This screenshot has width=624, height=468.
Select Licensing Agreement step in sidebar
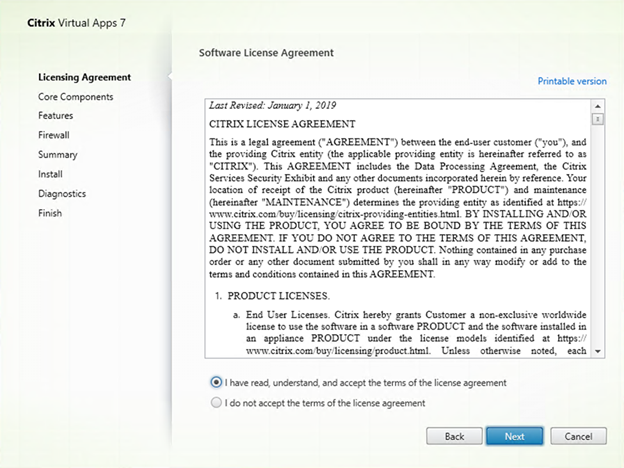pos(84,77)
